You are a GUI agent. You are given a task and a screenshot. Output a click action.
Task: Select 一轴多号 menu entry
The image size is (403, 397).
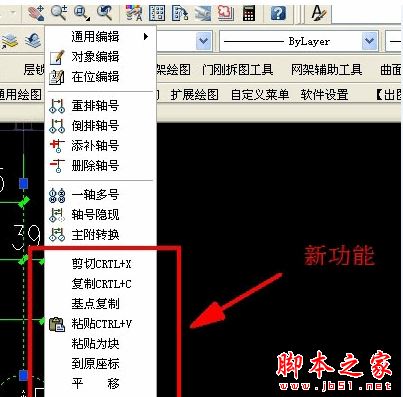pyautogui.click(x=101, y=195)
